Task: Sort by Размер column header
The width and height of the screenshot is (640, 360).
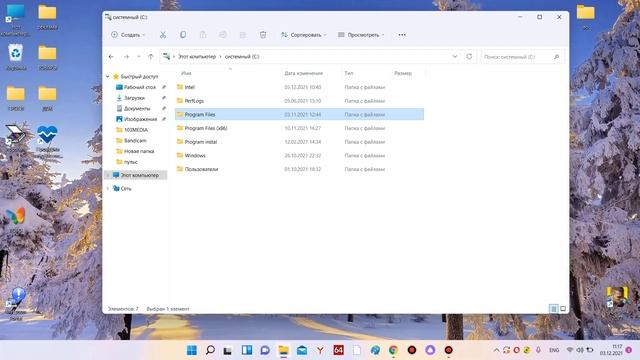Action: point(403,73)
